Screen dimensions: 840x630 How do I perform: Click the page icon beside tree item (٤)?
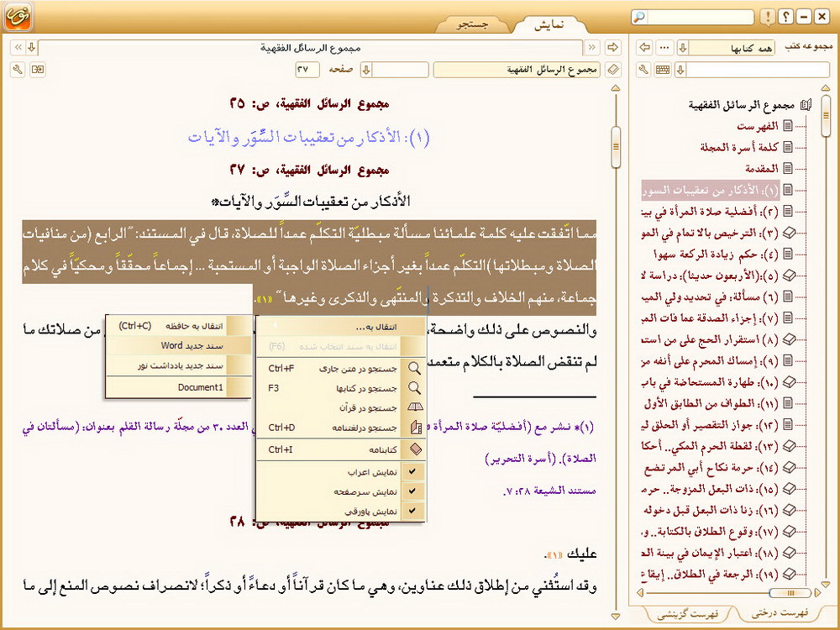coord(788,254)
